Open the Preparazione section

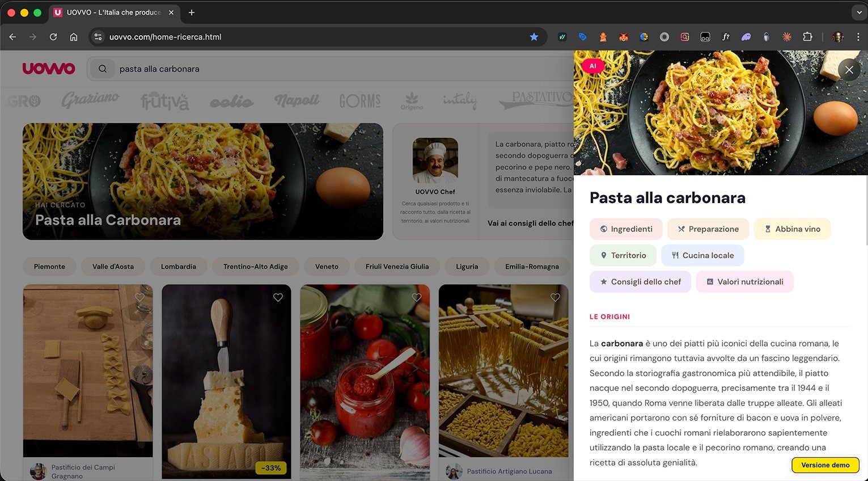point(708,229)
